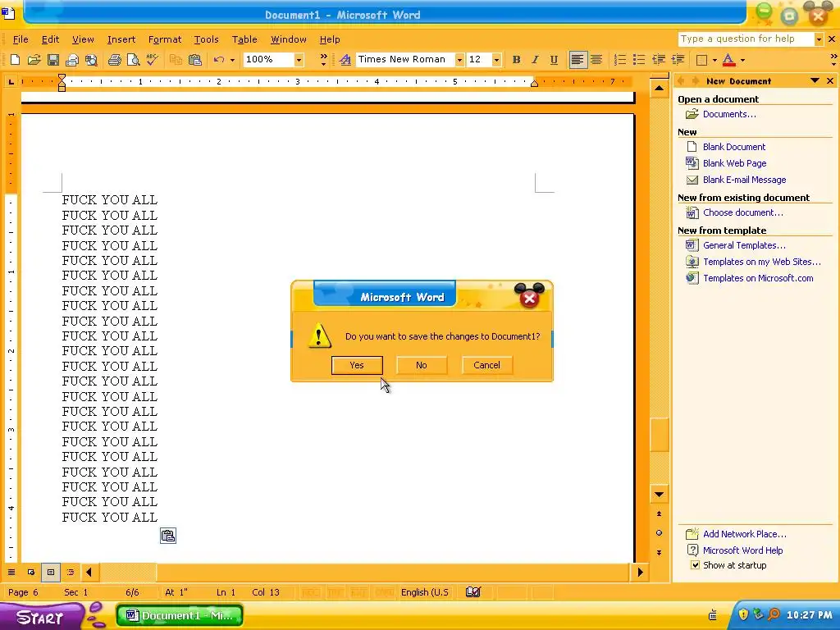Set Align Left paragraph alignment
The width and height of the screenshot is (840, 630).
(x=577, y=59)
